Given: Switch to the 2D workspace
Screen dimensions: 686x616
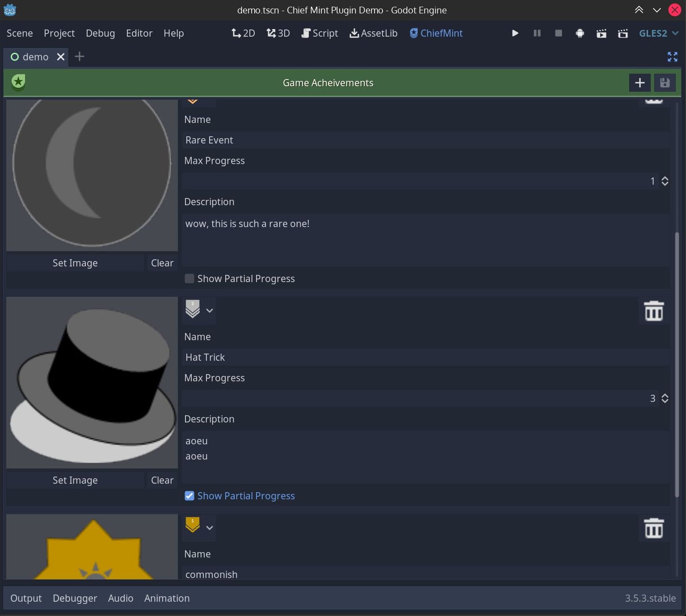Looking at the screenshot, I should tap(243, 33).
